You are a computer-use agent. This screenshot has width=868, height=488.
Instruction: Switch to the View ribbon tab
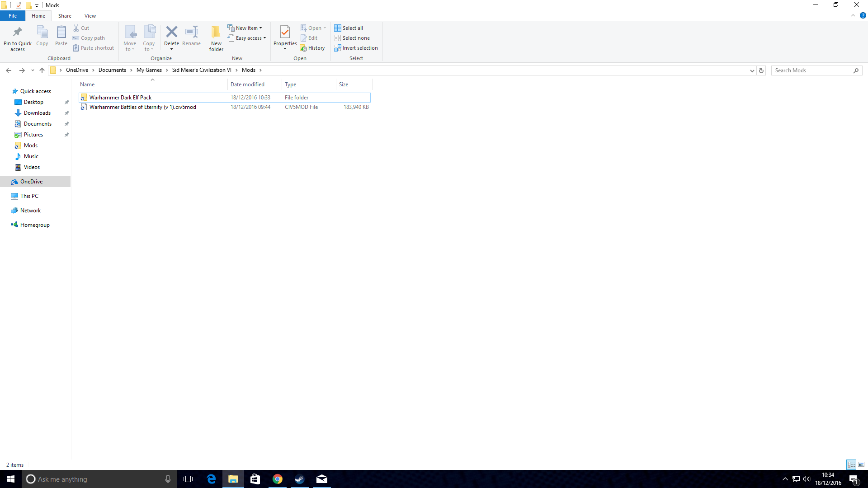[x=90, y=16]
